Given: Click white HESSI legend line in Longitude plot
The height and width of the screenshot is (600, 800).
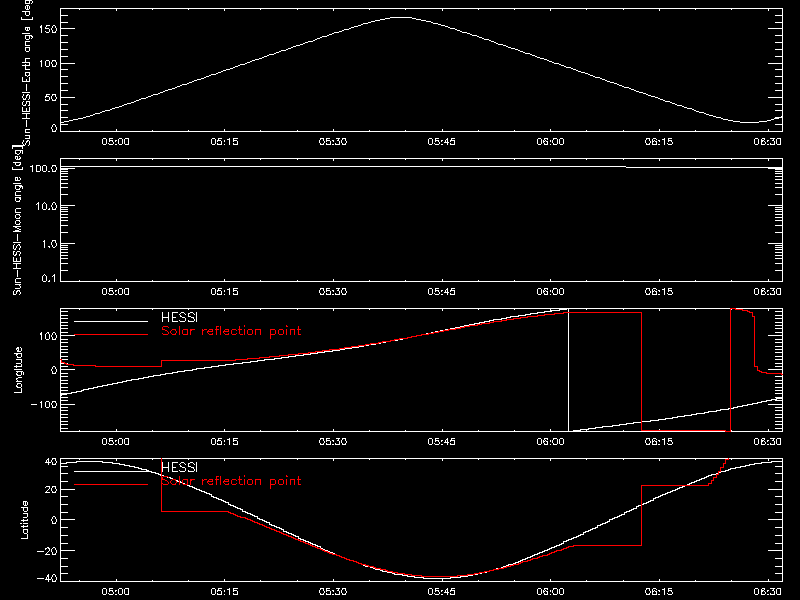Looking at the screenshot, I should [111, 321].
